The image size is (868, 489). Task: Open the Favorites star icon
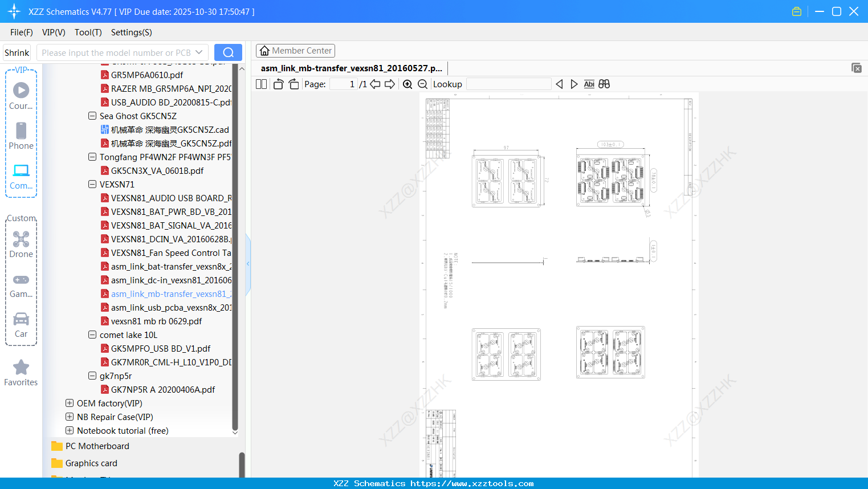(x=21, y=373)
